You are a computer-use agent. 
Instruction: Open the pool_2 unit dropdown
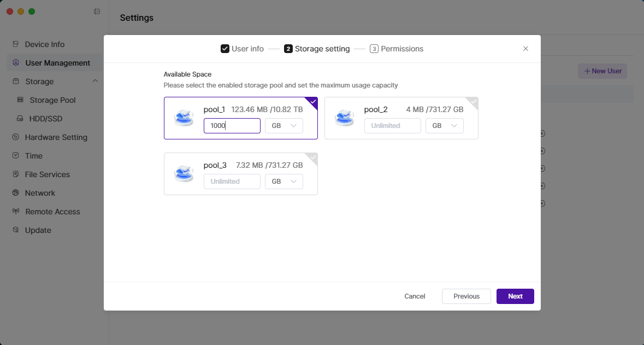[x=445, y=125]
